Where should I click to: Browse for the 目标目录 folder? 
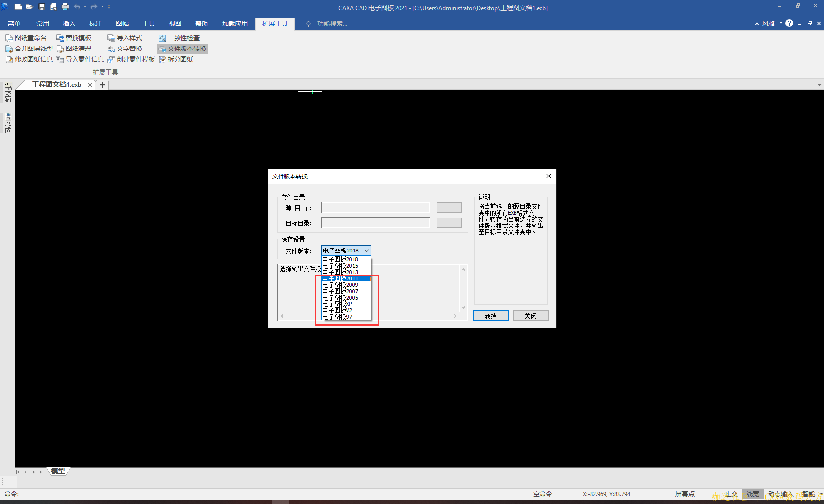pos(449,223)
